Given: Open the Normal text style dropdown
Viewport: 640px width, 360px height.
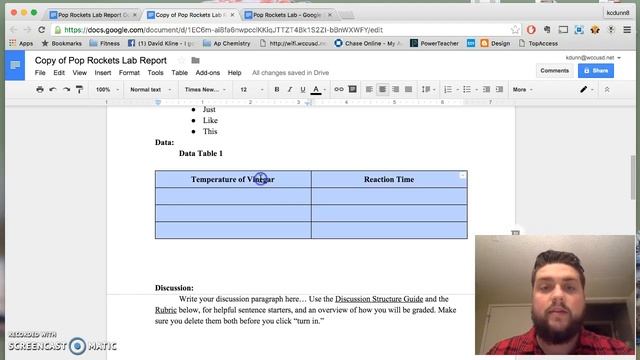Looking at the screenshot, I should (150, 89).
